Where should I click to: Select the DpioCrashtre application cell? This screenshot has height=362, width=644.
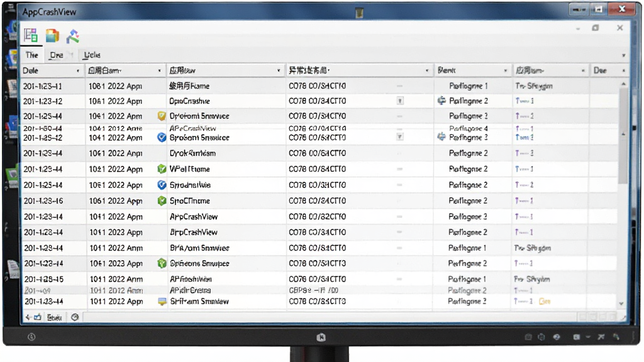tap(189, 101)
